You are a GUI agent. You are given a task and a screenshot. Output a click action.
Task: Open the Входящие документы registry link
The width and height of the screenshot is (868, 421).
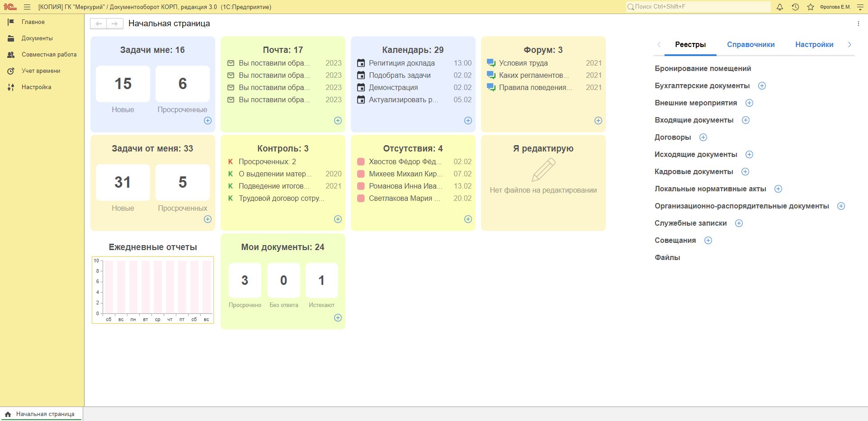point(694,120)
